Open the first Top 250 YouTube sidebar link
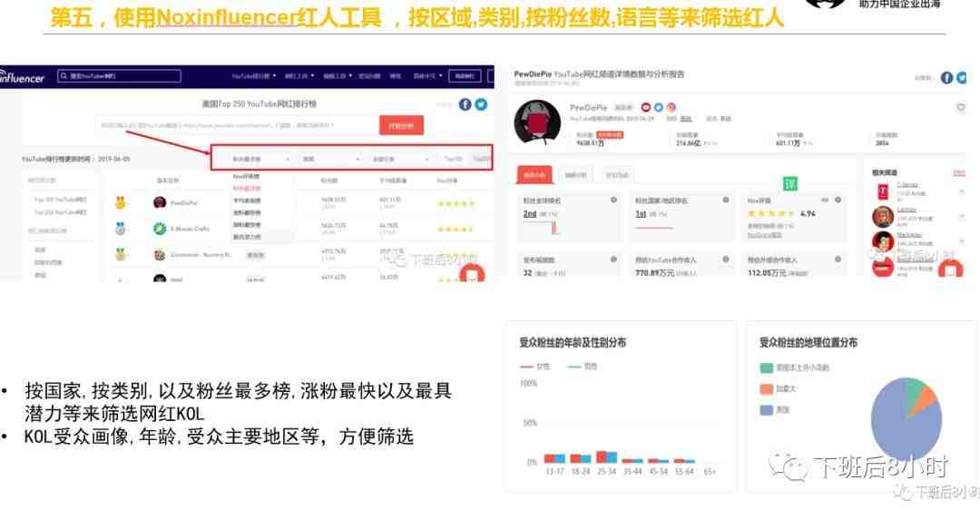Viewport: 980px width, 510px height. point(60,200)
